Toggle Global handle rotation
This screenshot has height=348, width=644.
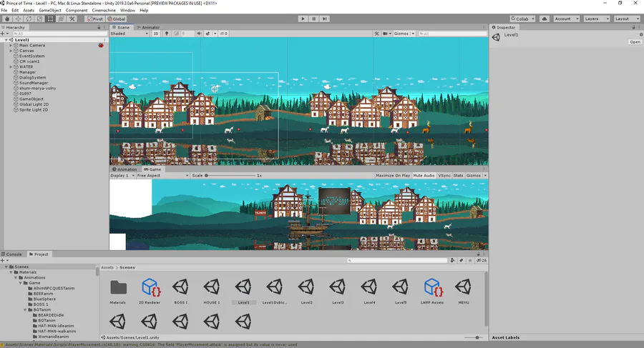[x=117, y=19]
